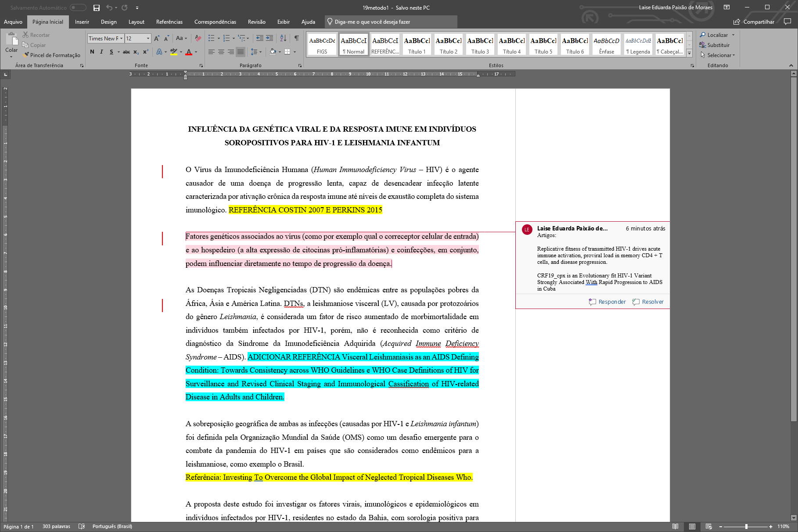798x532 pixels.
Task: Decrease paragraph indent
Action: (260, 39)
